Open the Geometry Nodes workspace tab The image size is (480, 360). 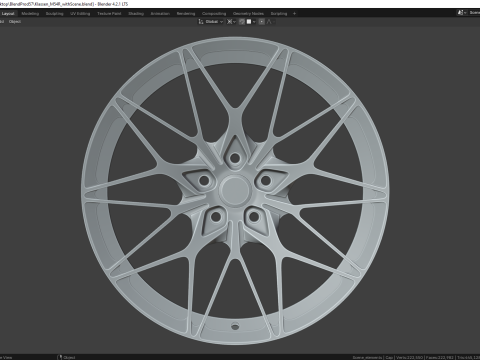[248, 14]
